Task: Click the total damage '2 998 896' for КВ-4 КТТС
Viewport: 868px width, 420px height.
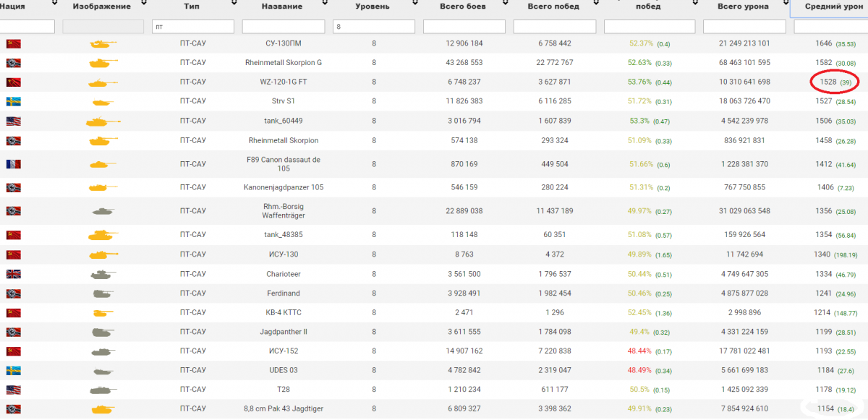Action: pyautogui.click(x=744, y=313)
